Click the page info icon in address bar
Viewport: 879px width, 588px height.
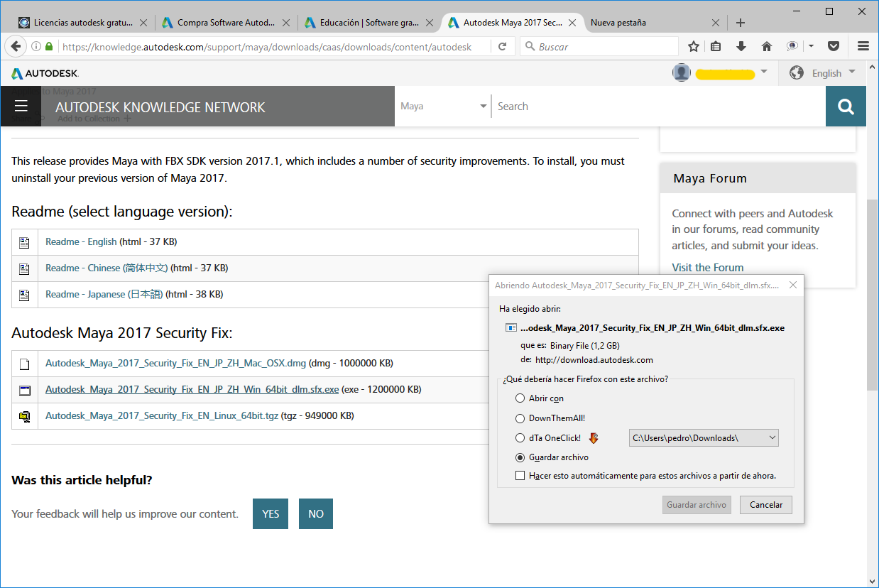36,47
